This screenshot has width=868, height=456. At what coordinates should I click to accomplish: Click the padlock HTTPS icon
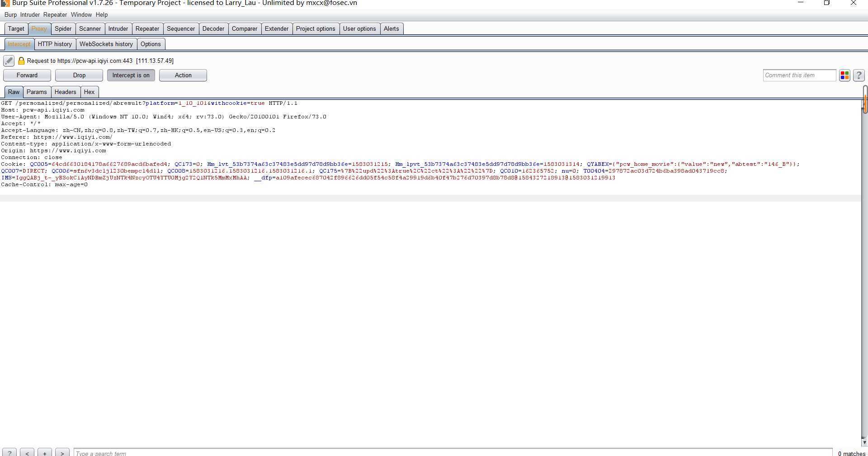click(21, 61)
